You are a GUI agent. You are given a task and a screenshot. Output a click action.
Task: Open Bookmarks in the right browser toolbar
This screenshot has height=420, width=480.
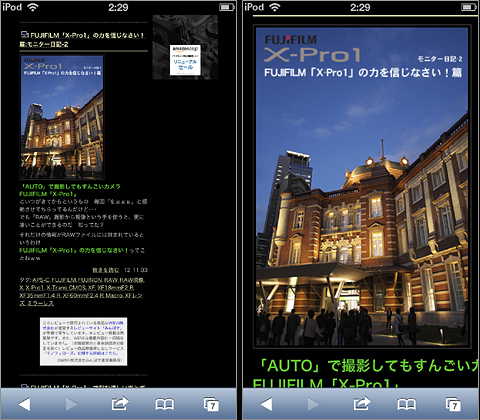tap(407, 404)
